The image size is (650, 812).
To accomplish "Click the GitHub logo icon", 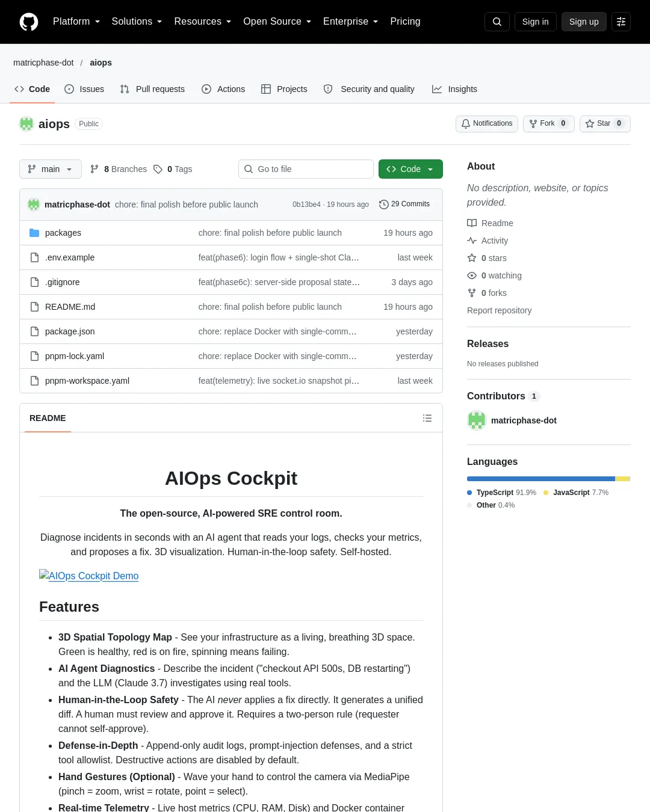I will (x=29, y=22).
